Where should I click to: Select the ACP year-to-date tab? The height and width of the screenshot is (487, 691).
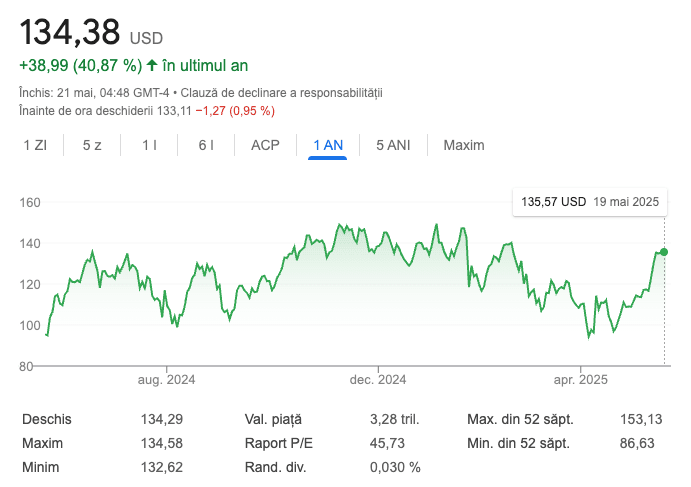click(265, 145)
